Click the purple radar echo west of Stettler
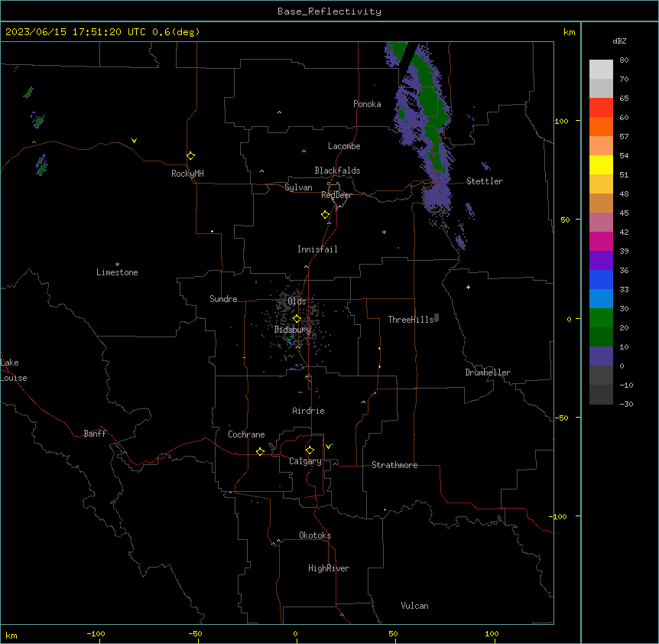Image resolution: width=659 pixels, height=644 pixels. pyautogui.click(x=437, y=197)
